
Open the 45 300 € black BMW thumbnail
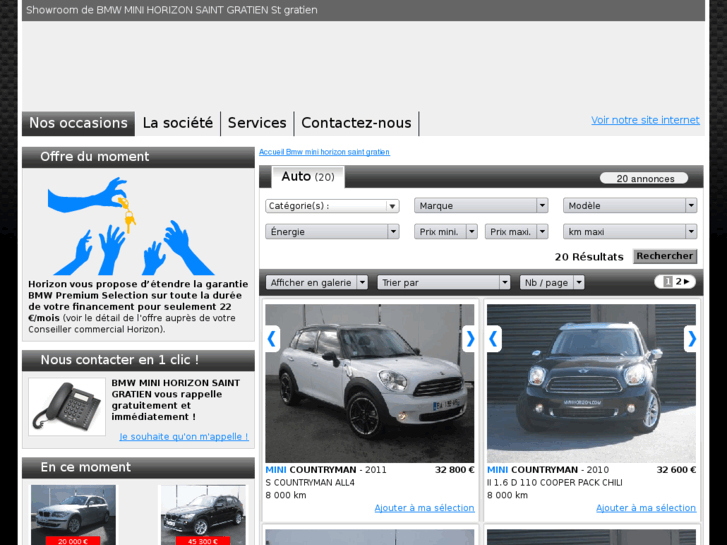click(203, 515)
